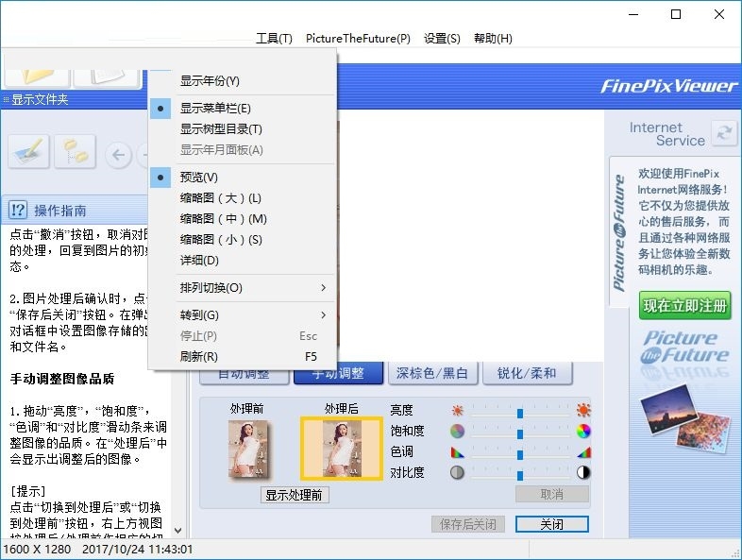Viewport: 742px width, 560px height.
Task: Select 缩略图（大）(L) view mode
Action: point(242,198)
